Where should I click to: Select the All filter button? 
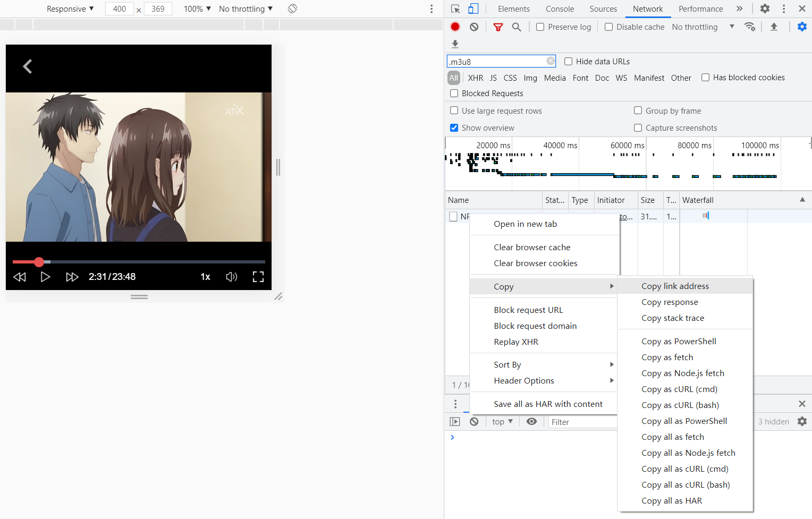pos(453,78)
